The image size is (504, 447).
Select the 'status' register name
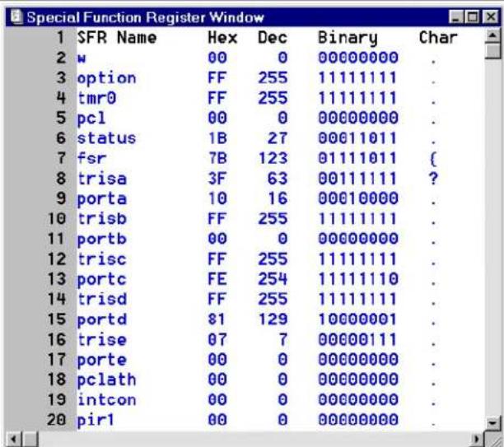coord(106,138)
